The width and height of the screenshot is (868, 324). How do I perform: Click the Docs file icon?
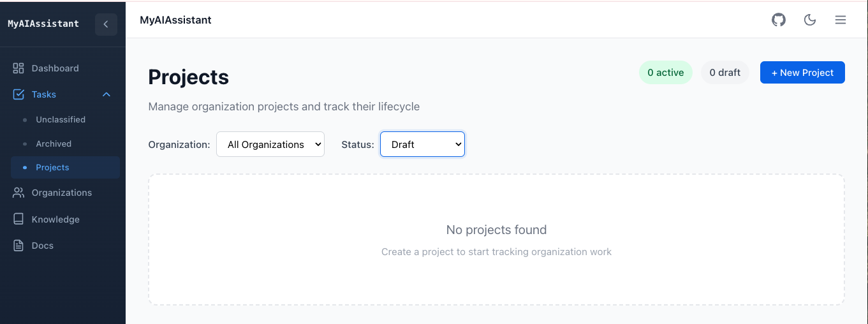[18, 246]
